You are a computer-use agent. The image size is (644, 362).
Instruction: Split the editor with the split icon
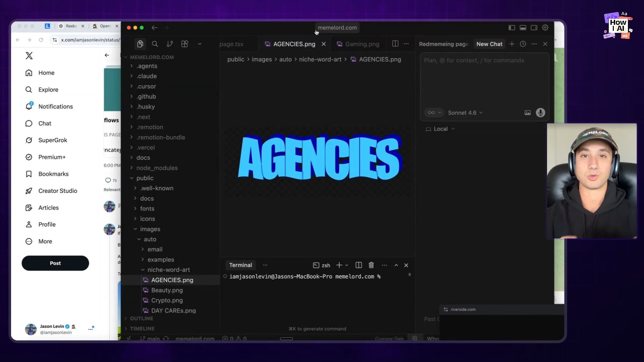[395, 44]
